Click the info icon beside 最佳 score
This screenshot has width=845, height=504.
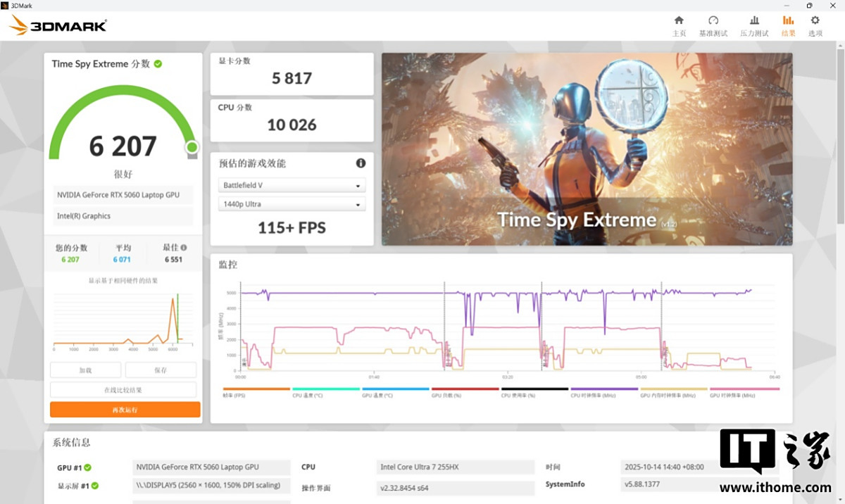(x=184, y=248)
